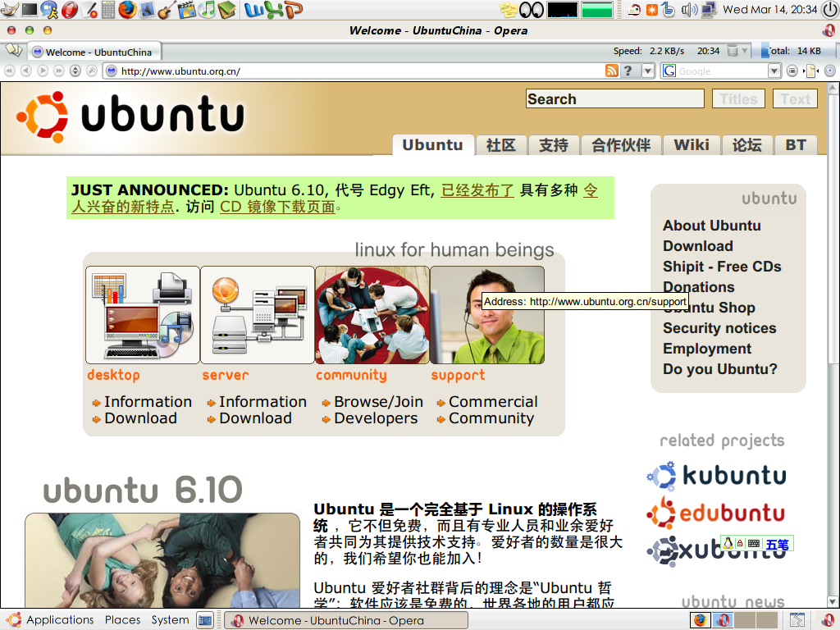Select the BT tab

click(x=796, y=144)
